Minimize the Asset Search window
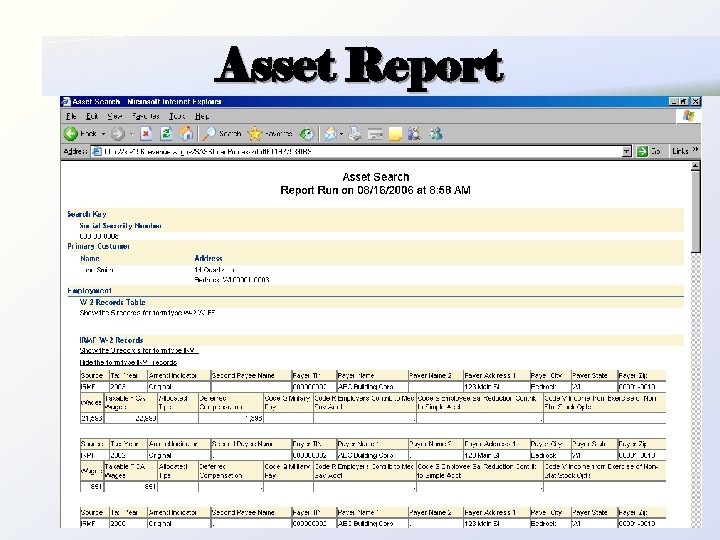This screenshot has width=720, height=540. coord(674,101)
